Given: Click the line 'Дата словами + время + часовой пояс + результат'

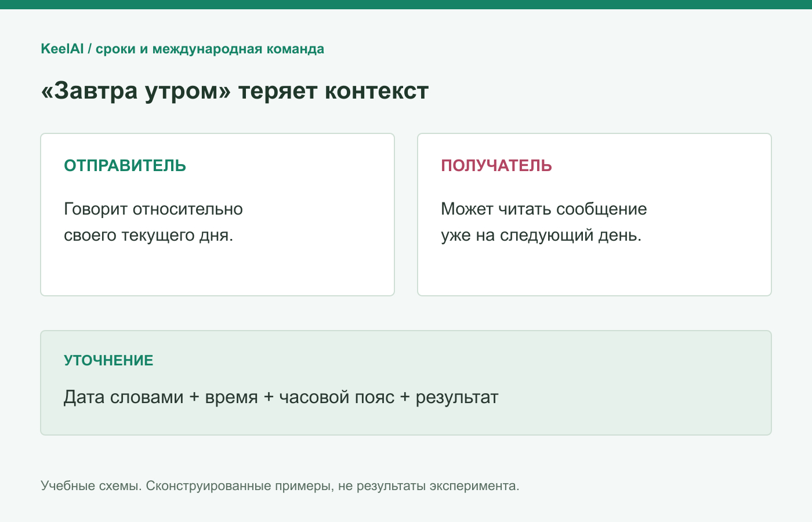Looking at the screenshot, I should click(281, 397).
